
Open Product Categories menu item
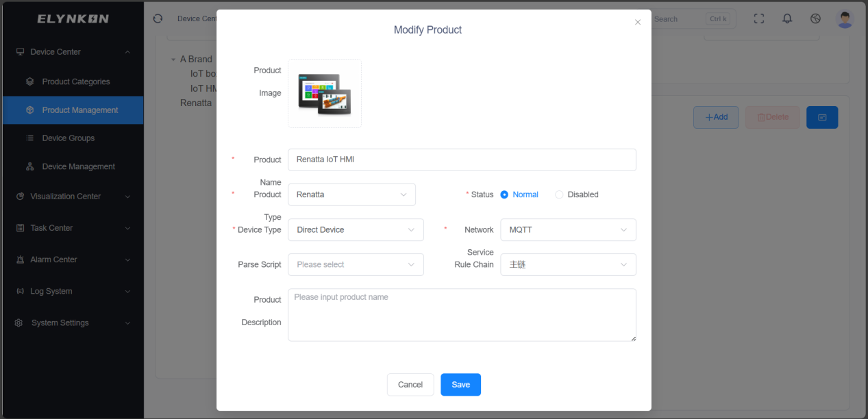click(x=73, y=81)
